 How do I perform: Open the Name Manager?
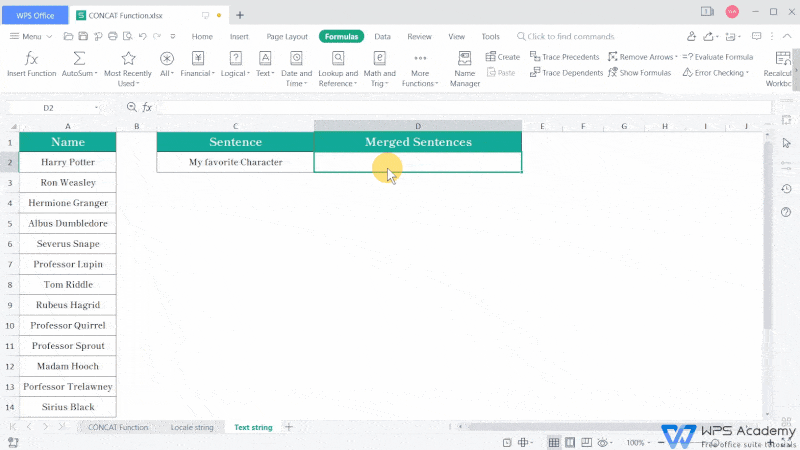click(x=465, y=69)
